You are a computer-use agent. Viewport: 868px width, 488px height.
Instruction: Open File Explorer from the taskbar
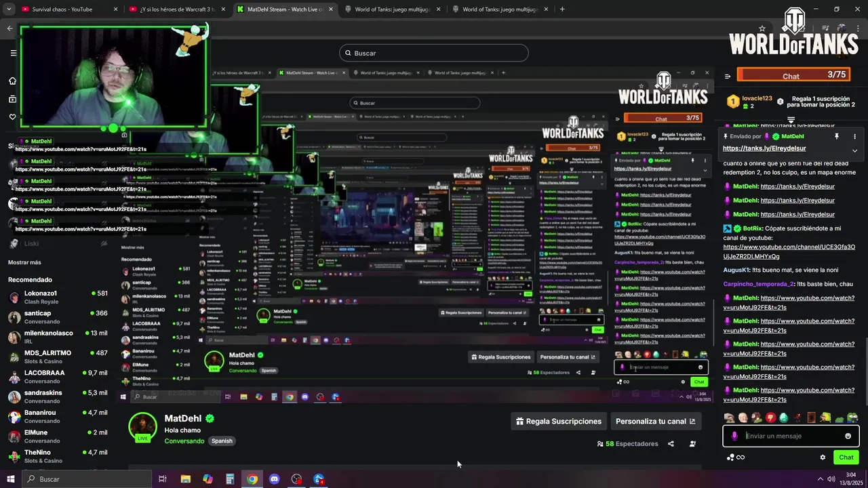(x=185, y=479)
